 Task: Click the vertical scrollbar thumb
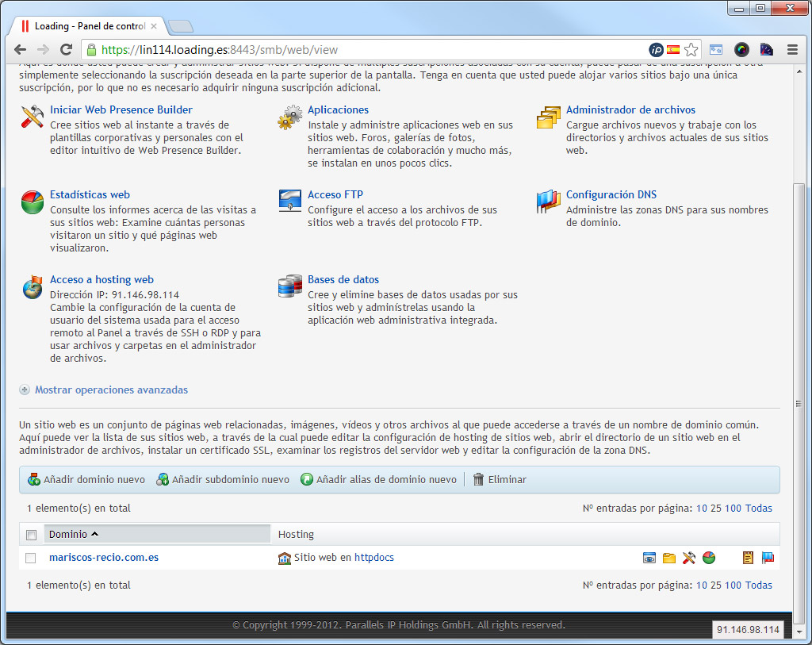pos(799,402)
